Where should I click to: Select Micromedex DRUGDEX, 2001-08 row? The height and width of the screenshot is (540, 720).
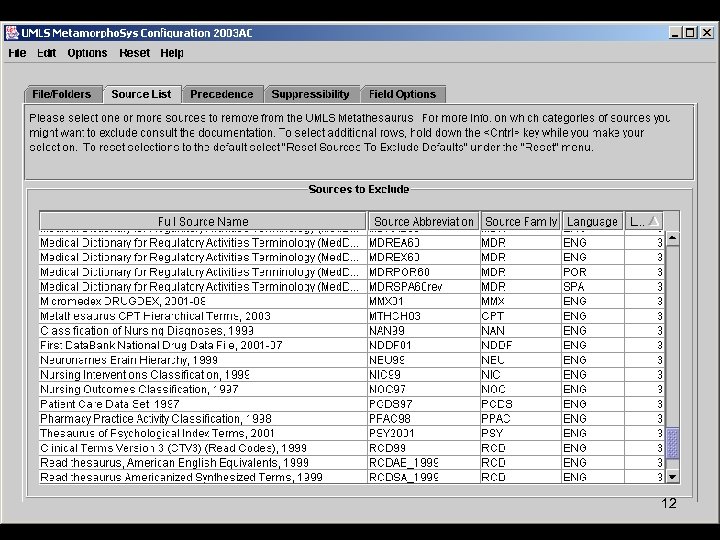(352, 301)
